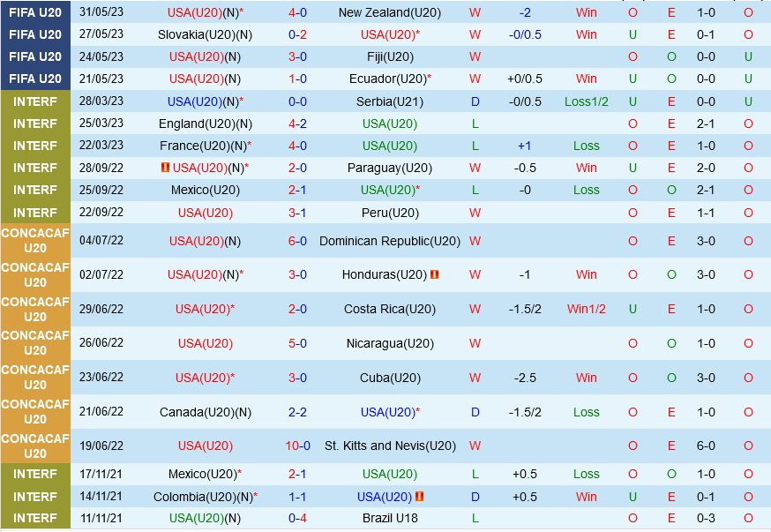Click the Canada(U20)(N) team name
The height and width of the screenshot is (532, 771).
(205, 412)
